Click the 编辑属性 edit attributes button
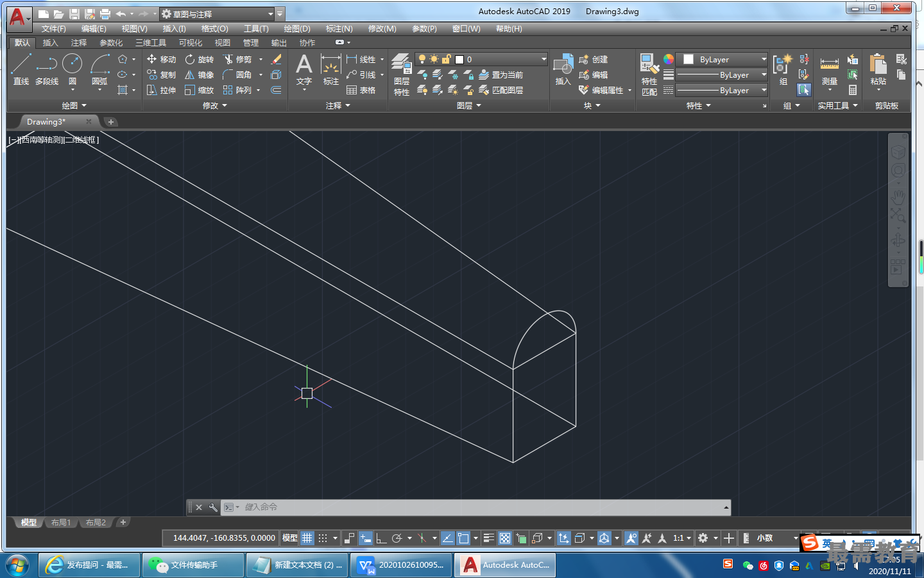The width and height of the screenshot is (924, 578). [x=601, y=90]
